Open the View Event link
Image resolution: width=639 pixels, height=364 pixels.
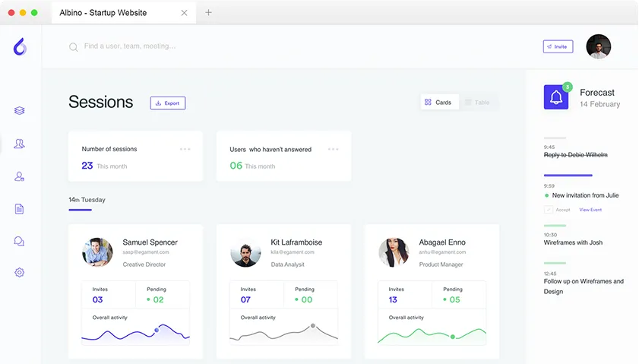point(590,210)
